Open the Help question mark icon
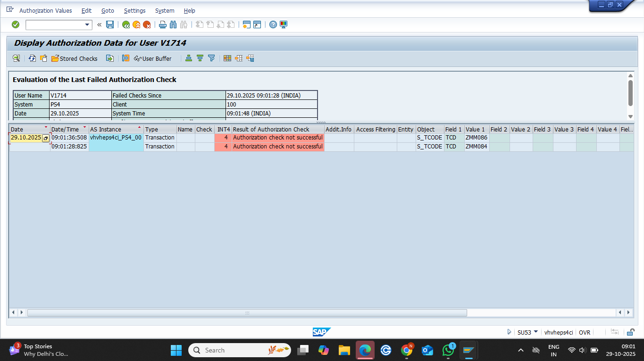The width and height of the screenshot is (644, 361). (x=273, y=25)
